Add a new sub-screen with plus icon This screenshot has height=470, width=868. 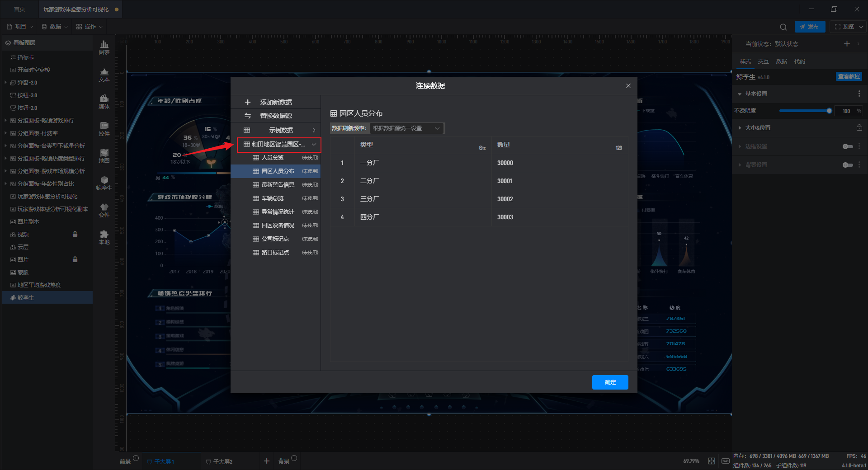[267, 461]
